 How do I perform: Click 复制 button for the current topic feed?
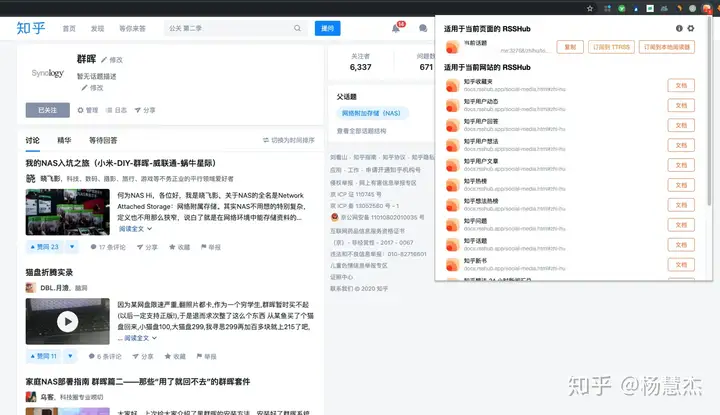(570, 47)
